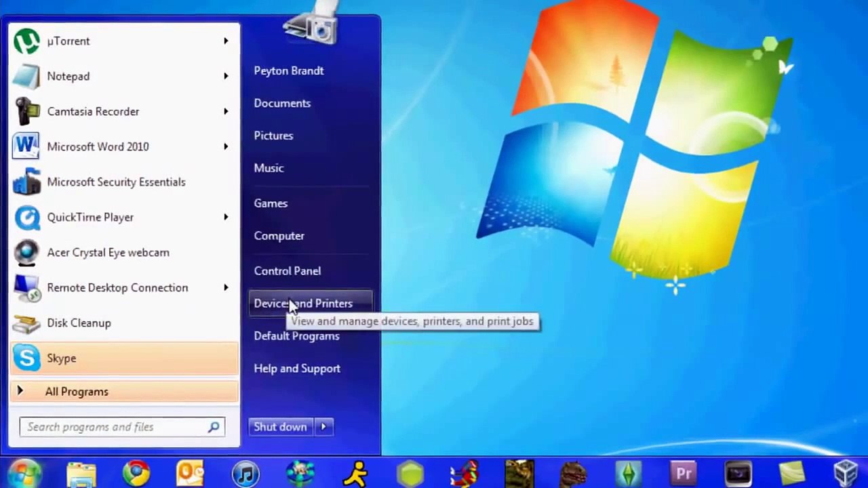
Task: Expand All Programs list
Action: pyautogui.click(x=124, y=392)
